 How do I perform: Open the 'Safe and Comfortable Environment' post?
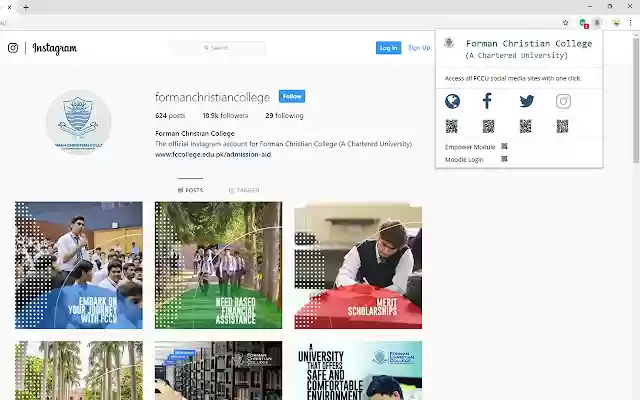358,371
